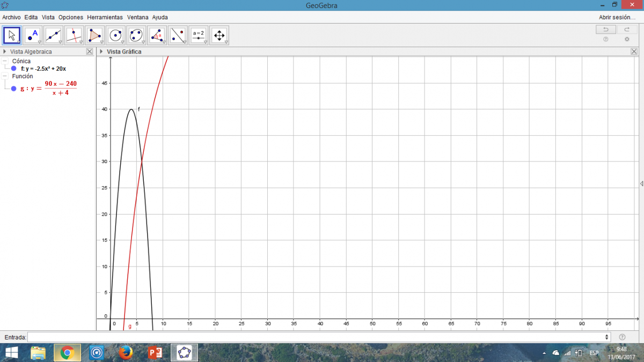Collapse the Cónica tree group
The width and height of the screenshot is (644, 362).
[x=5, y=61]
